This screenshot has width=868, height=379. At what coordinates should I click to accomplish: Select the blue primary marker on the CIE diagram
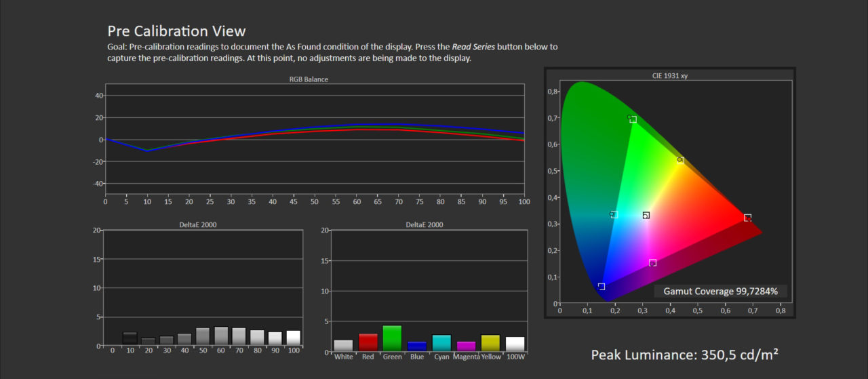point(601,287)
